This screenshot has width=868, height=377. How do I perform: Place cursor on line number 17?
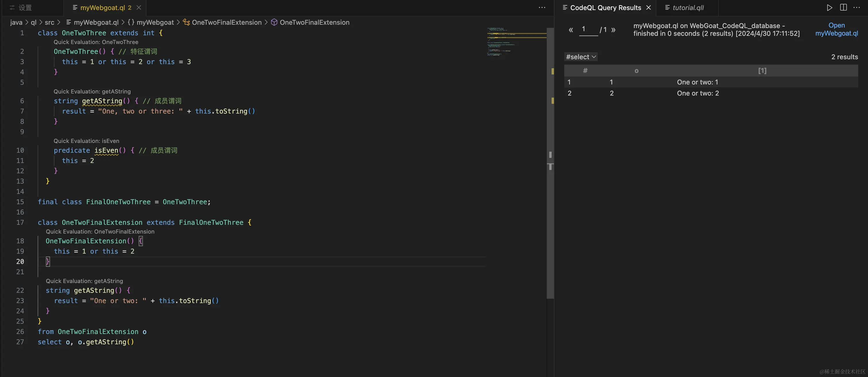[x=20, y=222]
